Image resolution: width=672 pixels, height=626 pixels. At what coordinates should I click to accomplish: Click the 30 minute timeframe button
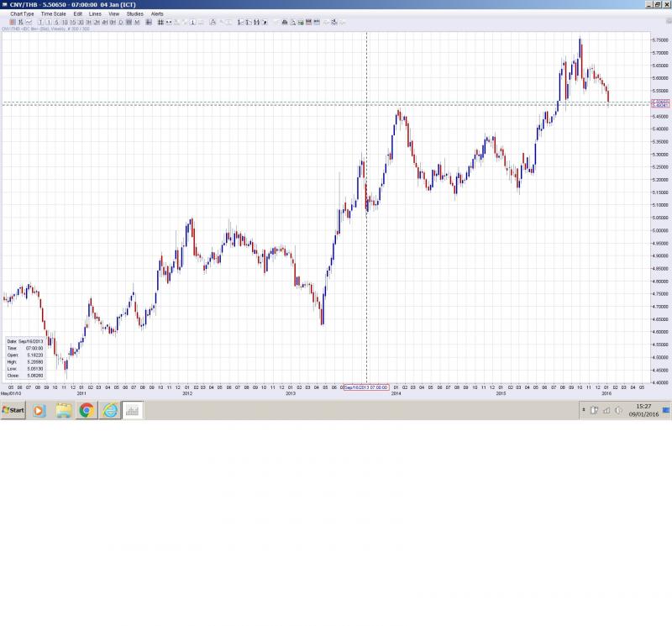[80, 22]
